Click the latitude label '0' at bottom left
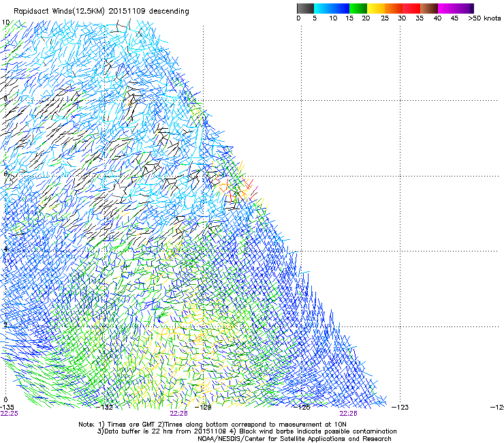This screenshot has width=504, height=443. 5,400
